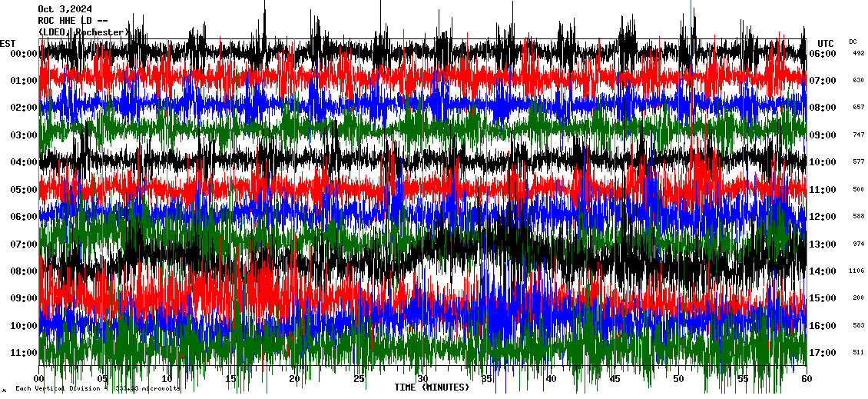Select DC value '500'
868x399 pixels.
(x=859, y=189)
